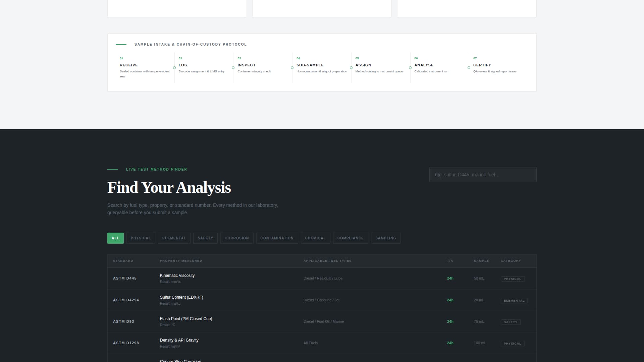Apply the SAMPLING filter chip
Image resolution: width=644 pixels, height=362 pixels.
(x=385, y=238)
